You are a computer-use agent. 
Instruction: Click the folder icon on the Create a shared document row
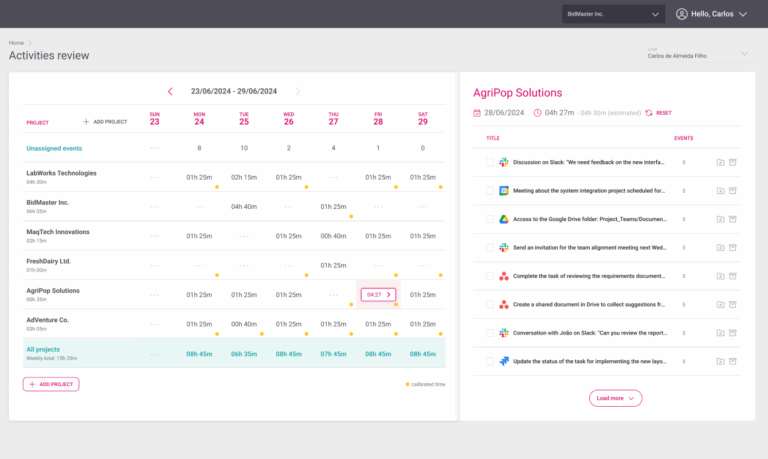click(x=720, y=305)
